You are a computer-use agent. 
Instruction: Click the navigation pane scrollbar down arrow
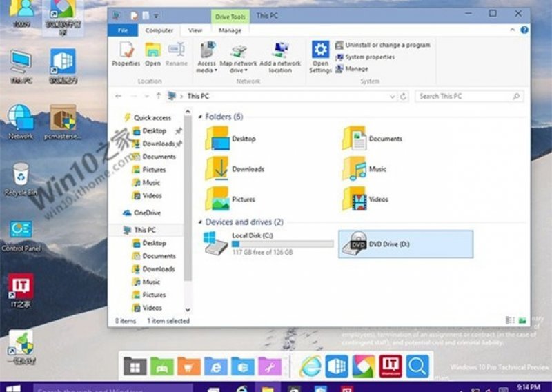188,310
